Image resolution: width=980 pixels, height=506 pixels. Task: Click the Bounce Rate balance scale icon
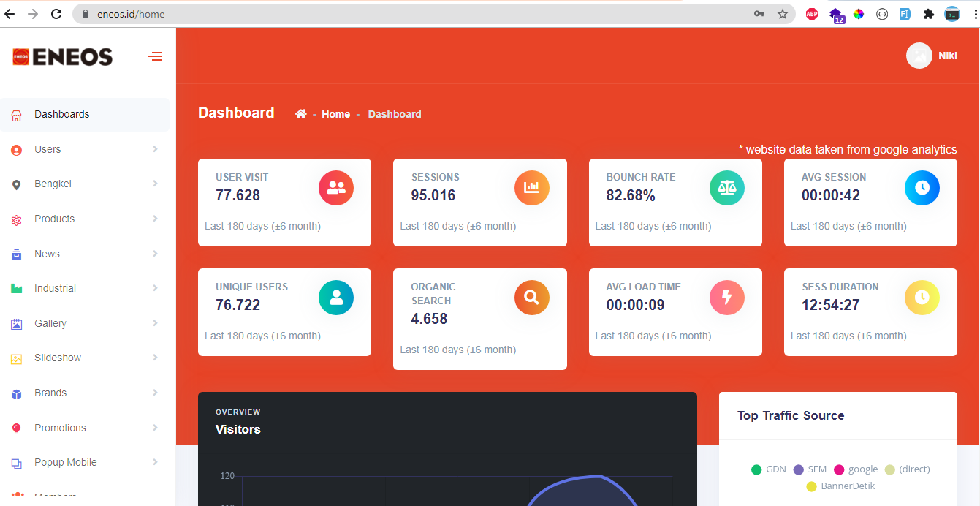click(727, 188)
